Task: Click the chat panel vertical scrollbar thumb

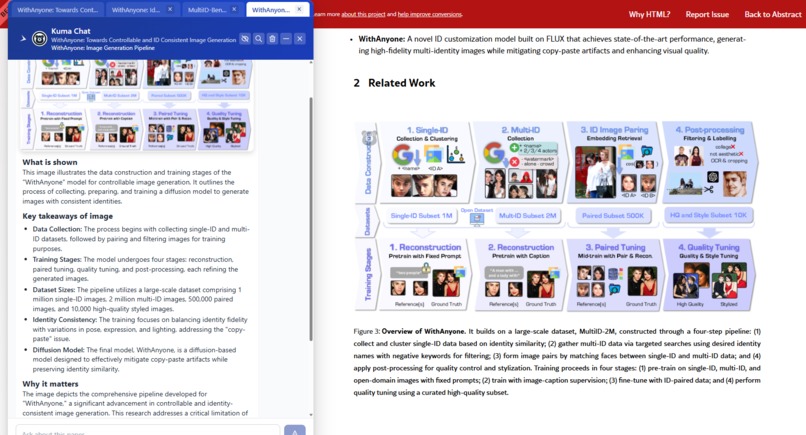Action: 310,219
